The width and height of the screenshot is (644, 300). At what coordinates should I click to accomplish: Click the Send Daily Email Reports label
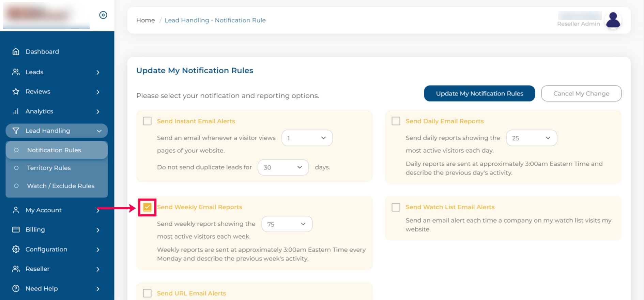tap(444, 121)
